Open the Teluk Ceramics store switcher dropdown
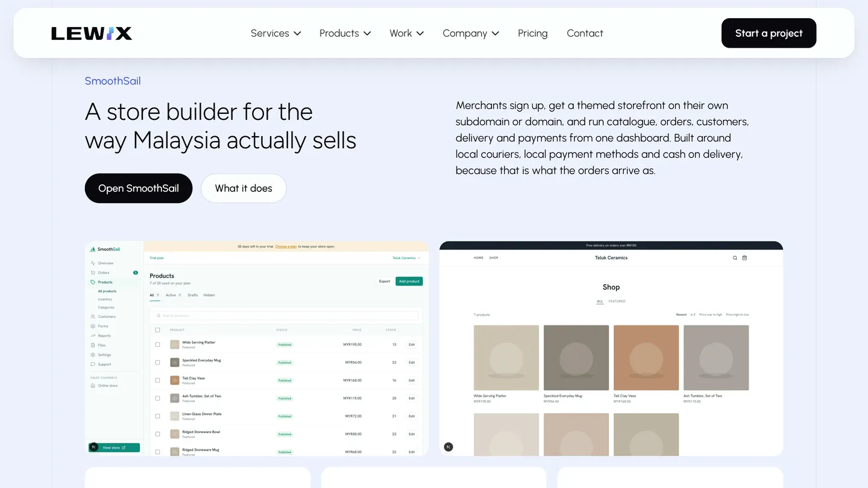Screen dimensions: 868x488 pyautogui.click(x=406, y=258)
